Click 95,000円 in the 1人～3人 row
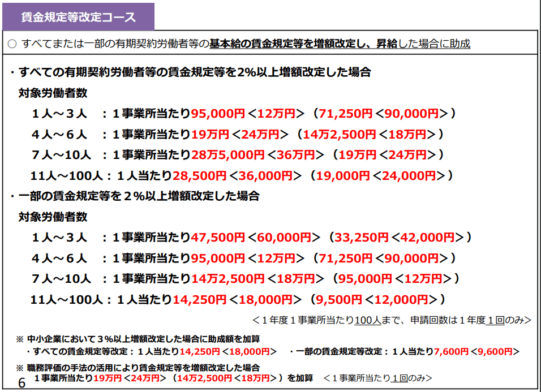This screenshot has height=392, width=541. [218, 114]
